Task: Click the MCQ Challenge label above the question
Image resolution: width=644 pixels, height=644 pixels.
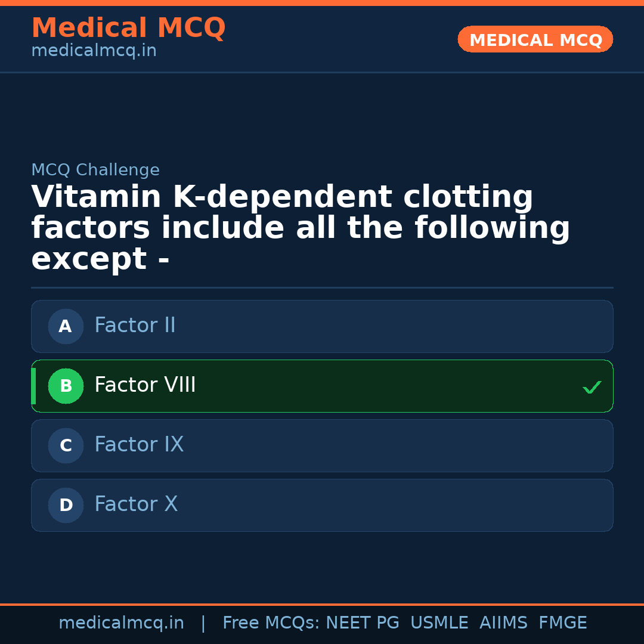Action: coord(95,170)
